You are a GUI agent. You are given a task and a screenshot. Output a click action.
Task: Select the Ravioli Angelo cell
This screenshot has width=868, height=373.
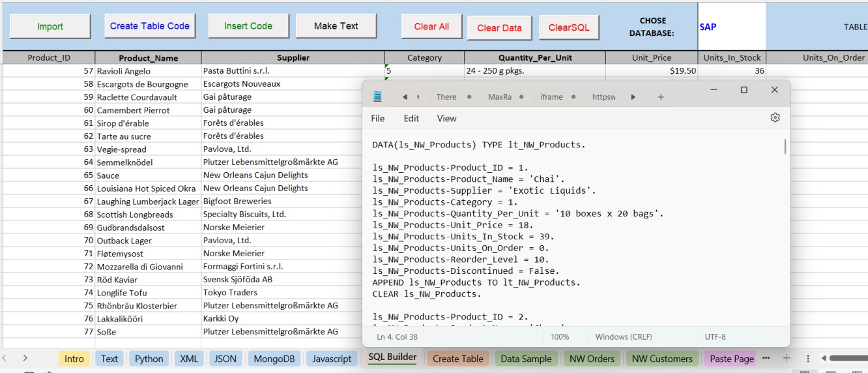149,71
